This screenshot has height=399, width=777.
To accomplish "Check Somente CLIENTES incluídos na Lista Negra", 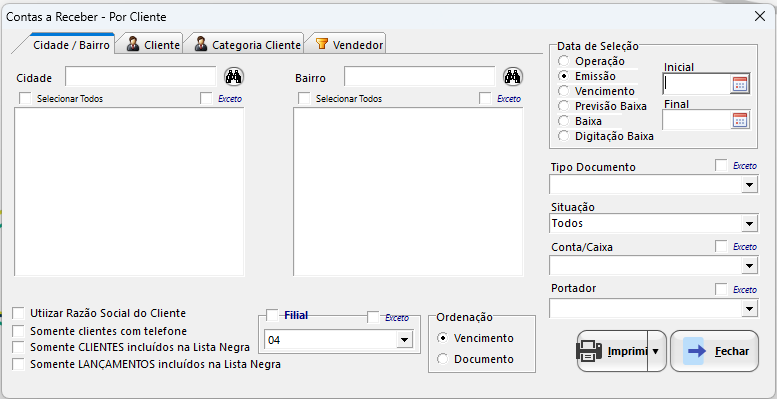I will [x=18, y=347].
